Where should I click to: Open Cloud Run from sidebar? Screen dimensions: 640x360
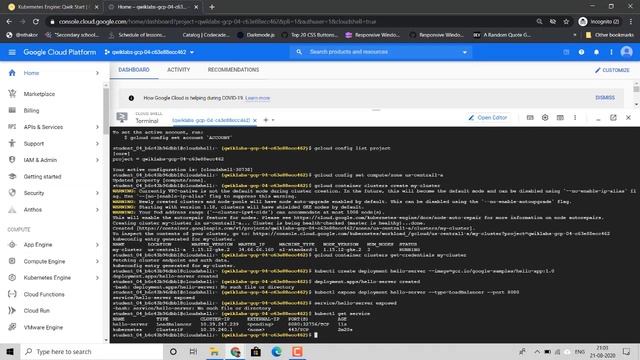click(x=37, y=311)
